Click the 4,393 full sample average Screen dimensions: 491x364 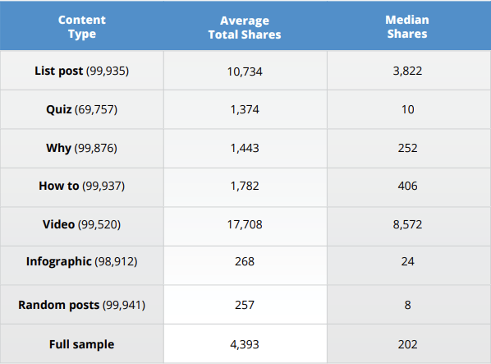(x=245, y=344)
